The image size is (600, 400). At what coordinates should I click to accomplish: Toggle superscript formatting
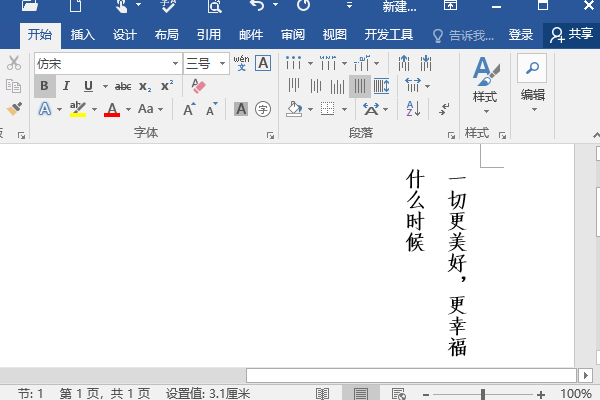coord(167,86)
